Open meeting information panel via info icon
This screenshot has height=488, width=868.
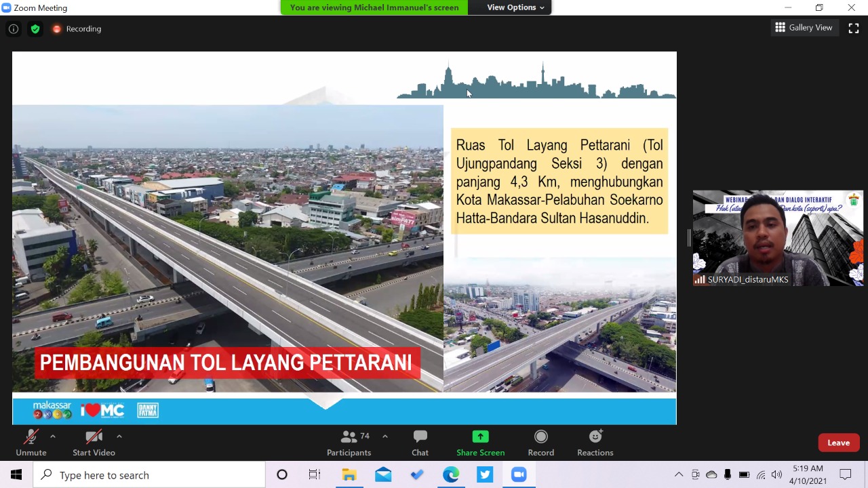14,28
